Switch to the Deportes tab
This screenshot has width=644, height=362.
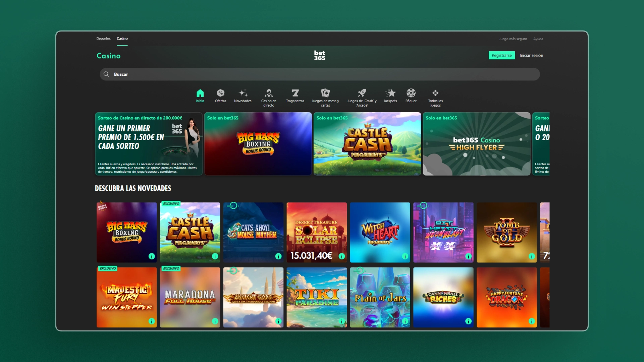click(103, 39)
